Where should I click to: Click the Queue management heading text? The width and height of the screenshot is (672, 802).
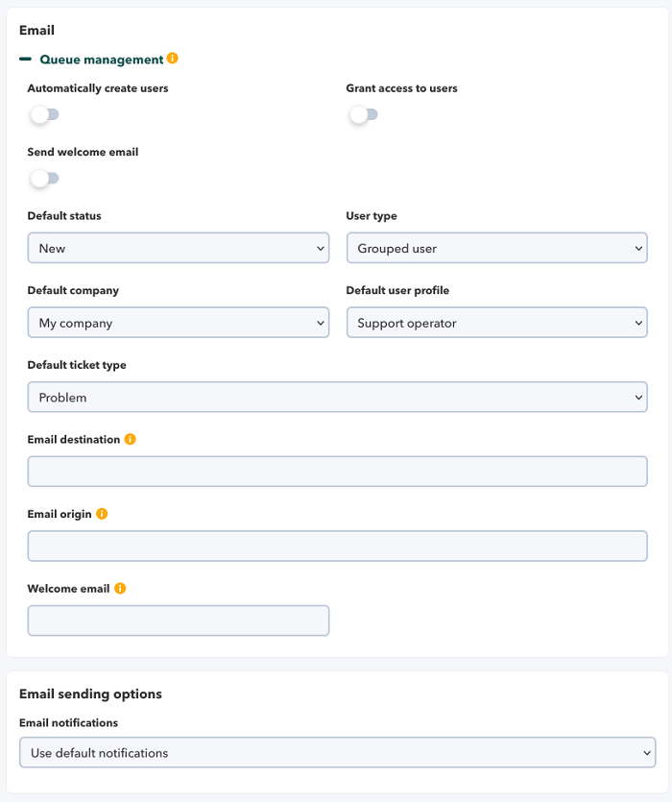(101, 60)
